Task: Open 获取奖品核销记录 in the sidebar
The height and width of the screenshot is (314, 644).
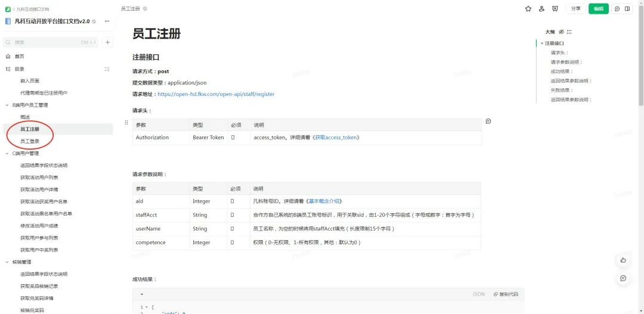Action: tap(39, 285)
